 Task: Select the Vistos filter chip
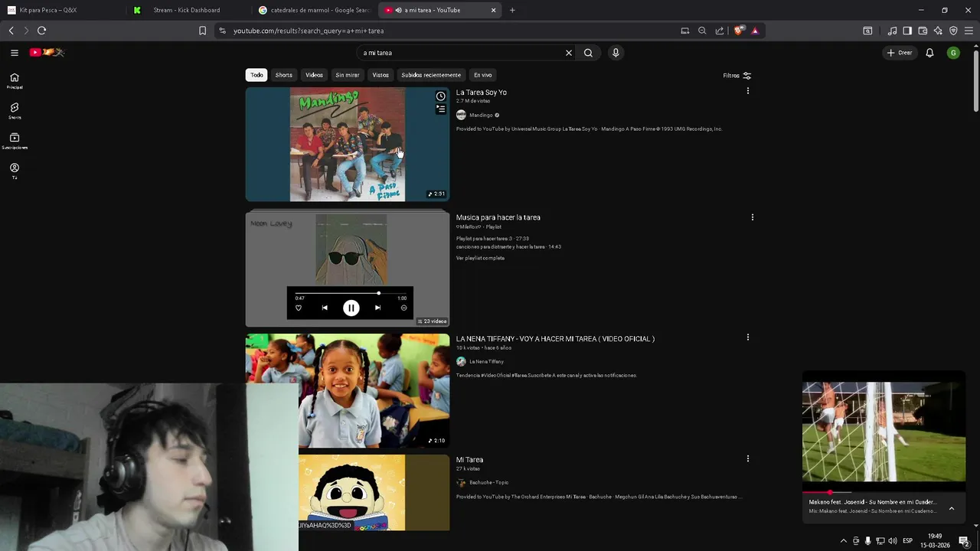pyautogui.click(x=381, y=75)
